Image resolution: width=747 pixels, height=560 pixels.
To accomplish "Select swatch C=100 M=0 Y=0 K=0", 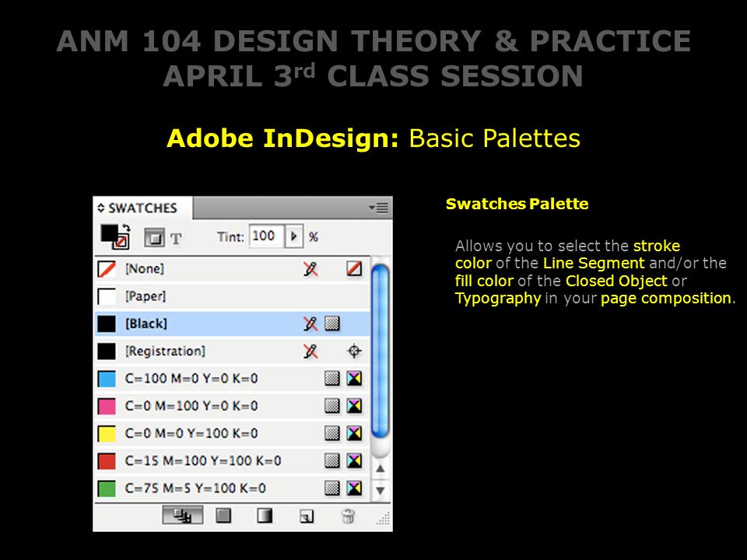I will (233, 379).
